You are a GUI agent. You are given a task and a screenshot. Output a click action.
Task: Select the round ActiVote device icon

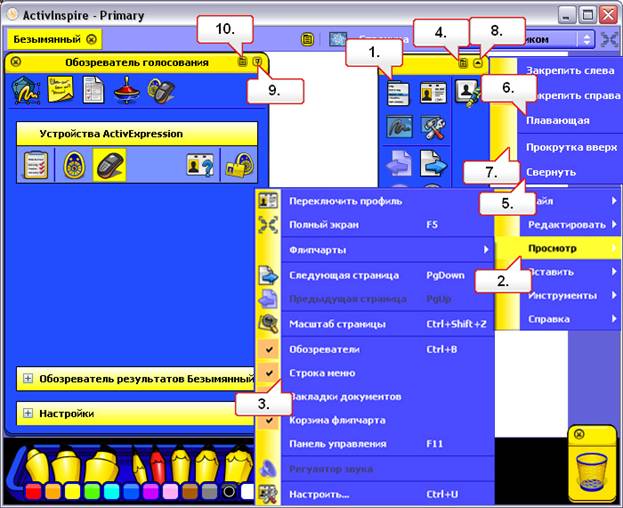click(74, 165)
